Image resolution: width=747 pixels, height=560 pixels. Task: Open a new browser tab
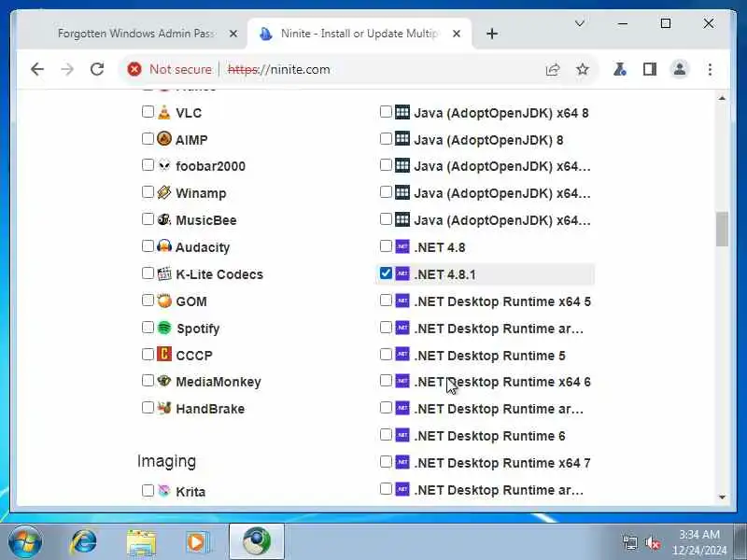492,34
